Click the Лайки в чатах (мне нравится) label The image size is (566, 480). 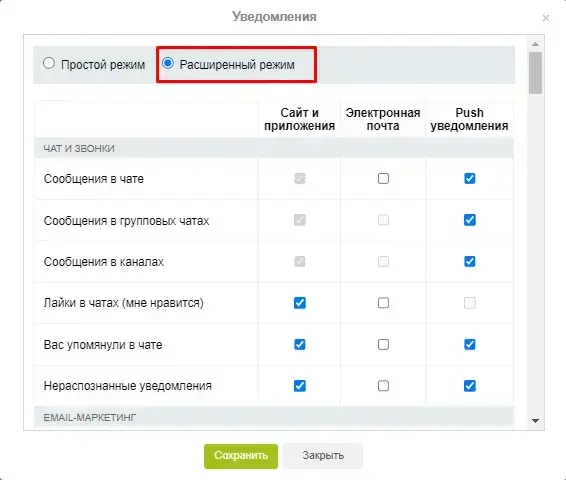pos(123,303)
